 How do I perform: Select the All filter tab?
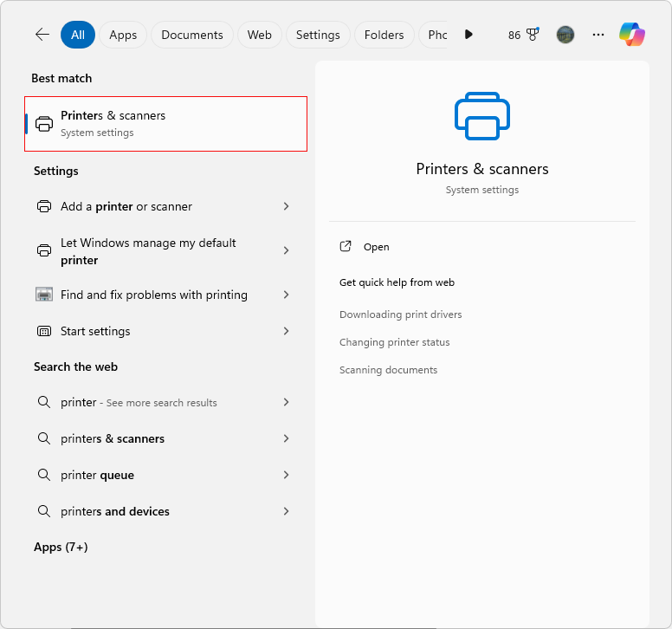point(78,35)
